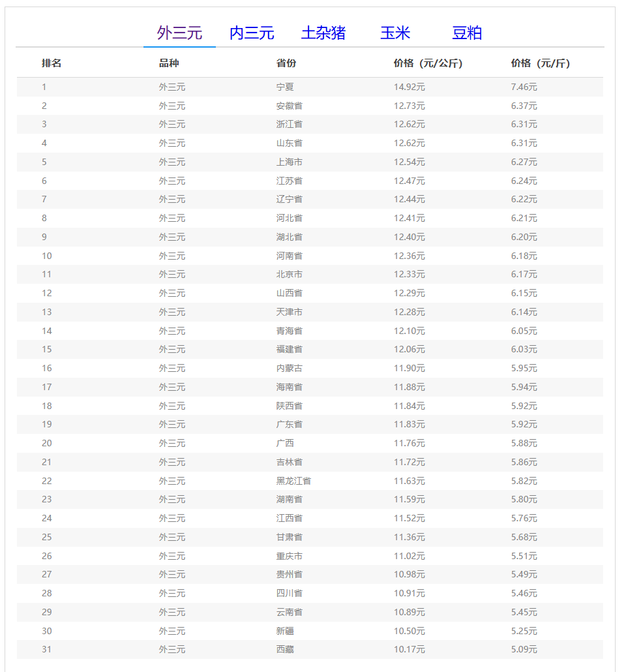
Task: Select the 黑龙江省 province cell
Action: [x=293, y=481]
